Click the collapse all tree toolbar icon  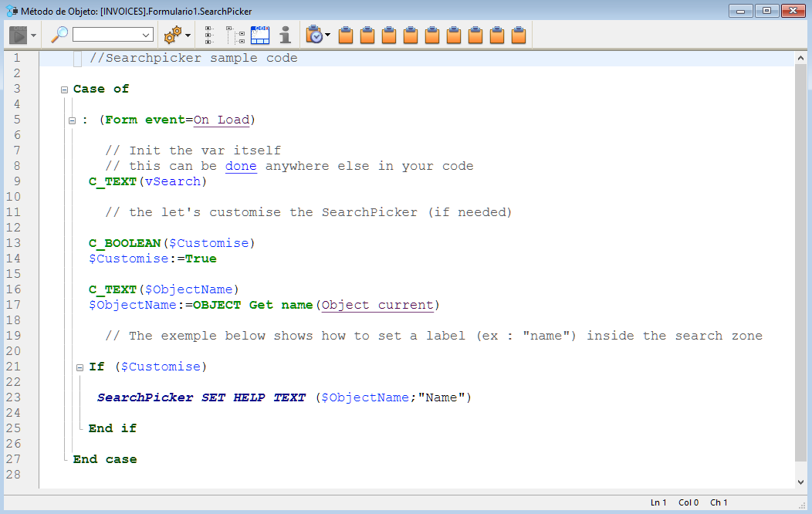point(235,35)
